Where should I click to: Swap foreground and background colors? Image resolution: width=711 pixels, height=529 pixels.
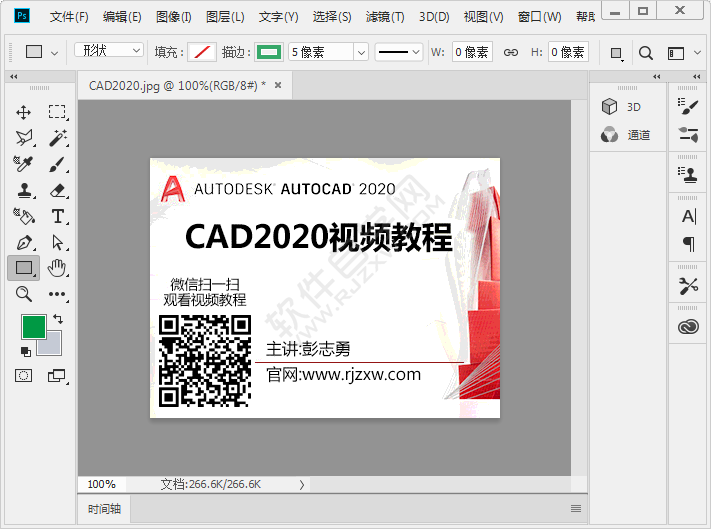coord(58,319)
